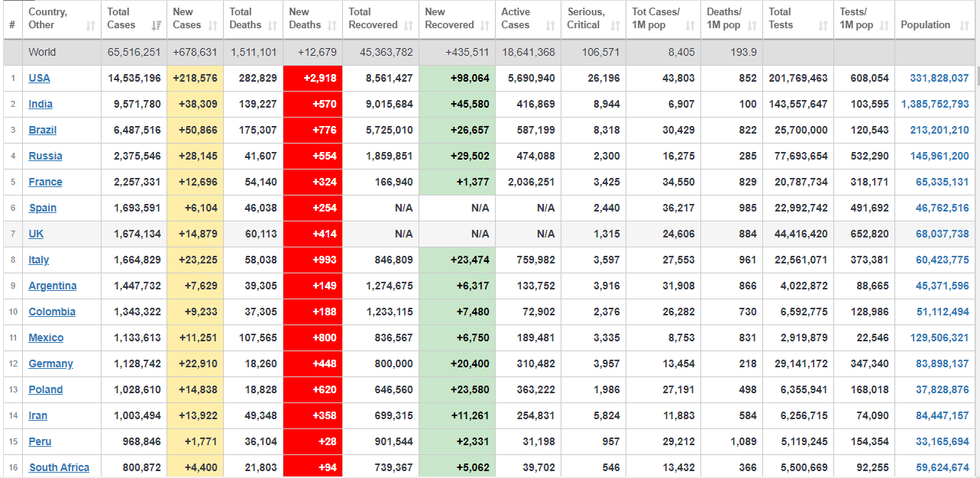Select Iran serious critical cell 5,824
This screenshot has width=980, height=478.
[593, 415]
